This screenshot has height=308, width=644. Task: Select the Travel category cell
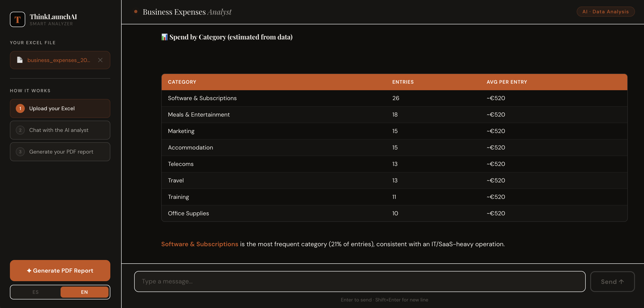point(175,181)
